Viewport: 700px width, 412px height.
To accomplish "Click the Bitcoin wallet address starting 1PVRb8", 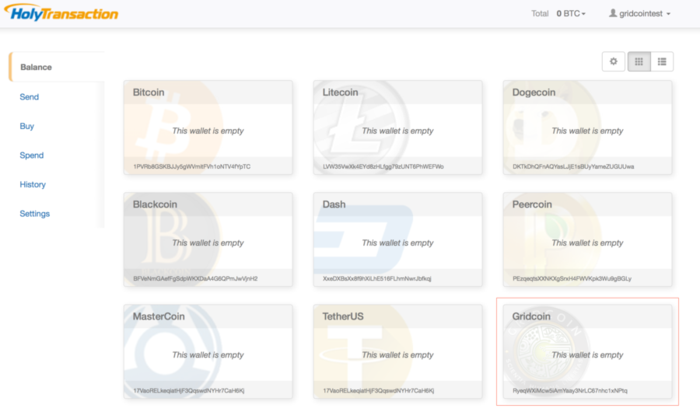I will tap(192, 166).
